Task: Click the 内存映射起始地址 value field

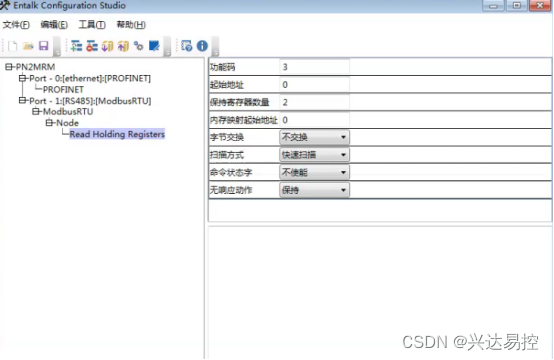Action: [x=314, y=120]
